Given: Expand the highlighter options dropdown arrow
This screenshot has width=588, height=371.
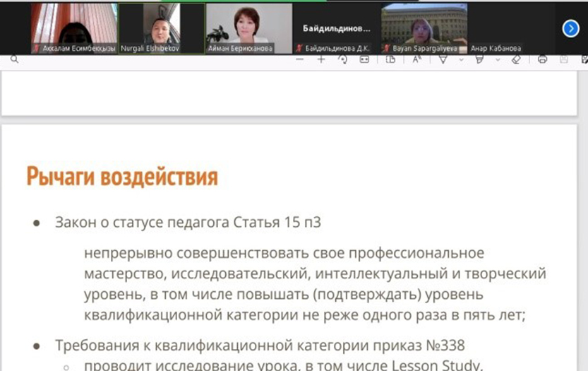Looking at the screenshot, I should click(x=498, y=60).
